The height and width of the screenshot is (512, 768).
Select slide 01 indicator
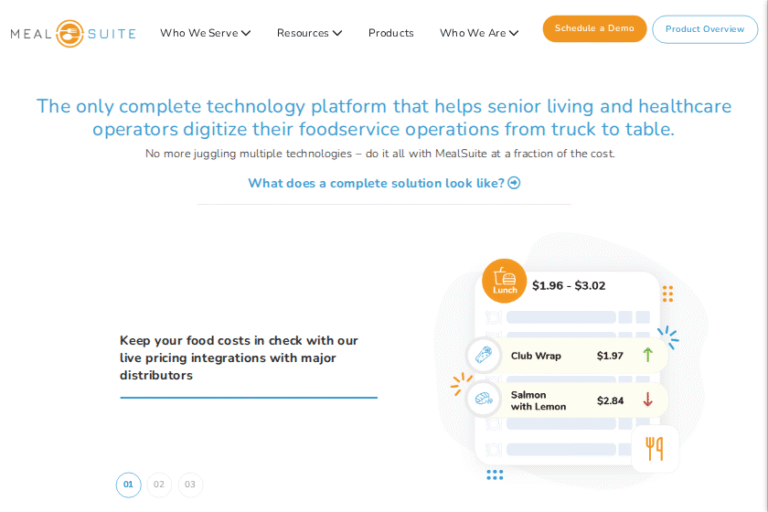pos(128,485)
